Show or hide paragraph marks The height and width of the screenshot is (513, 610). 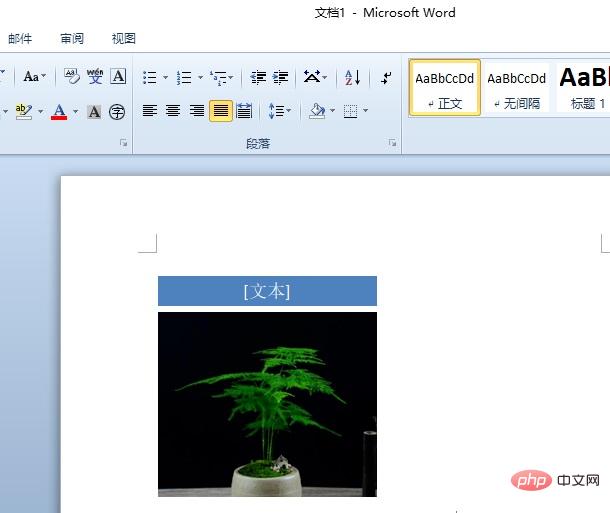[x=386, y=77]
